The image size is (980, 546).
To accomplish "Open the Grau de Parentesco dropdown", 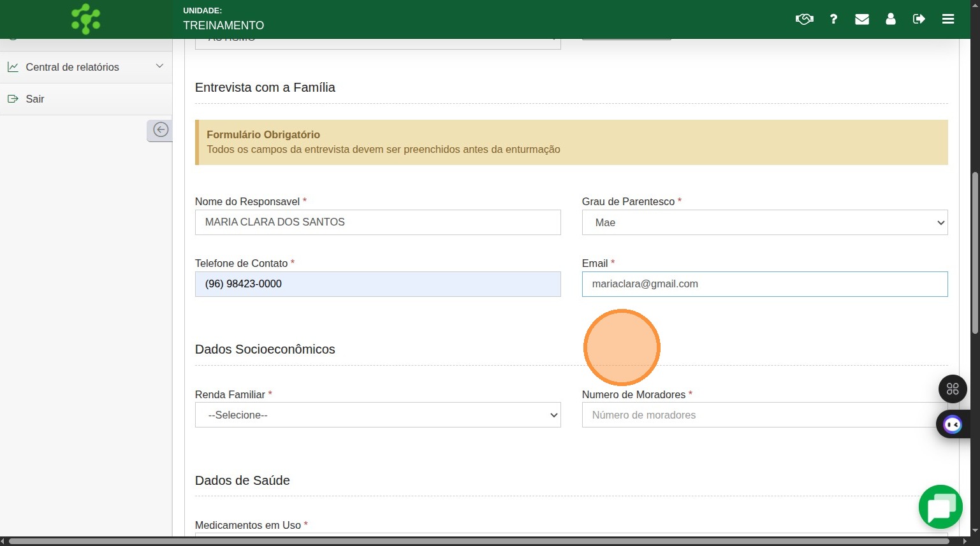I will pos(764,222).
